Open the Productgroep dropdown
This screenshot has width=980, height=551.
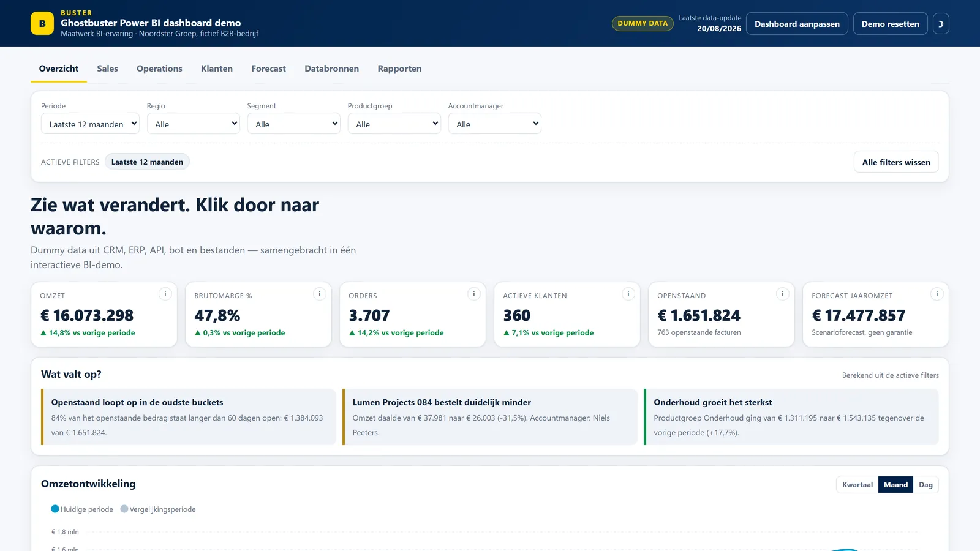point(394,124)
